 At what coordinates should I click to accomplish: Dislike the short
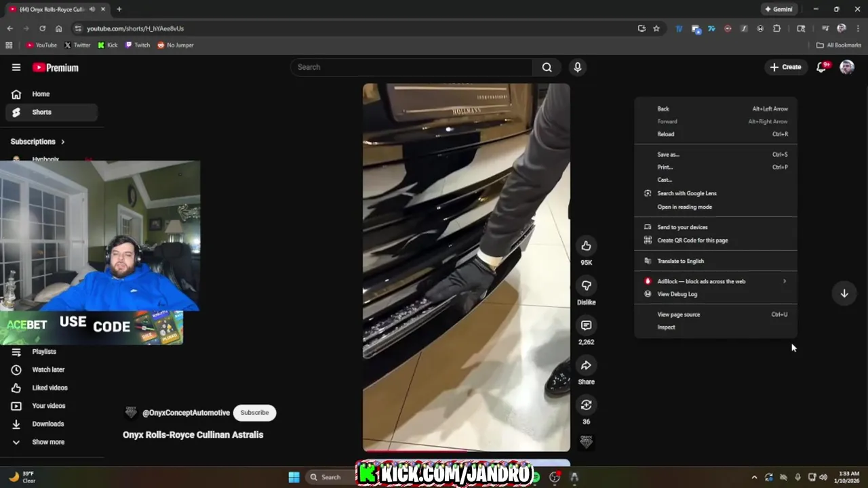[586, 285]
